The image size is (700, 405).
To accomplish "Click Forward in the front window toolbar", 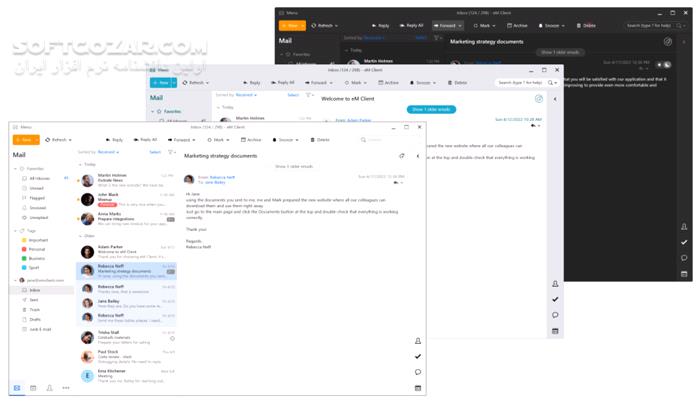I will tap(181, 140).
